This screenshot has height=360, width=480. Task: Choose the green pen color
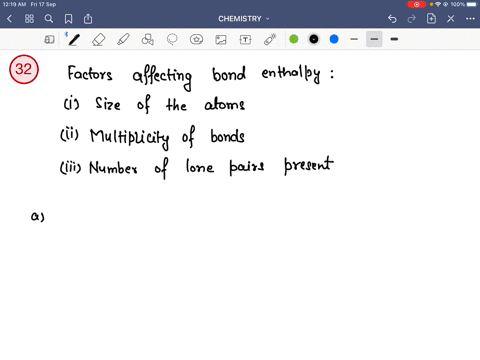(x=294, y=39)
